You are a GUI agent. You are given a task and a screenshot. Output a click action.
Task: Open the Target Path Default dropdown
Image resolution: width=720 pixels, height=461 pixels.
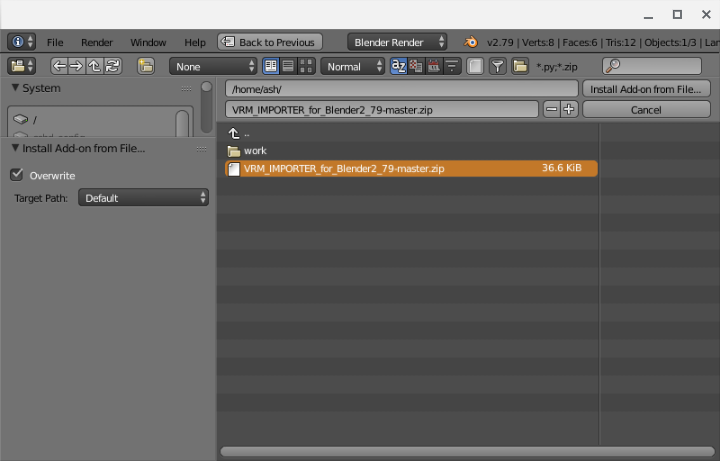point(143,197)
